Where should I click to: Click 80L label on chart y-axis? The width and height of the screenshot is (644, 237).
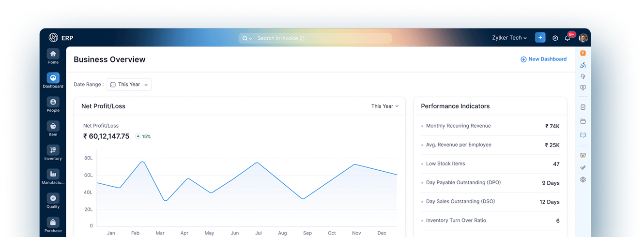click(x=88, y=158)
